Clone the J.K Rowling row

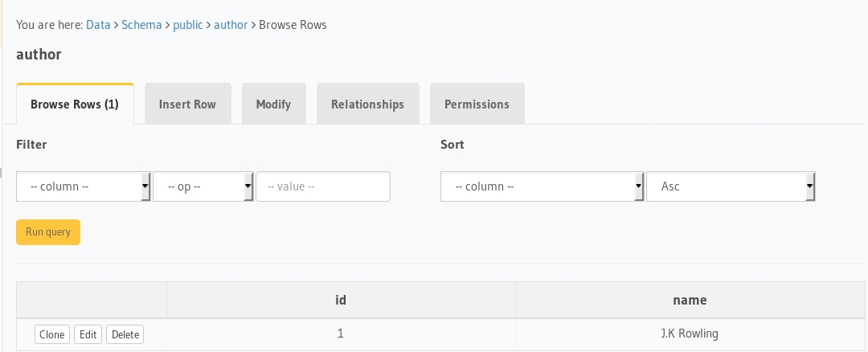click(52, 334)
